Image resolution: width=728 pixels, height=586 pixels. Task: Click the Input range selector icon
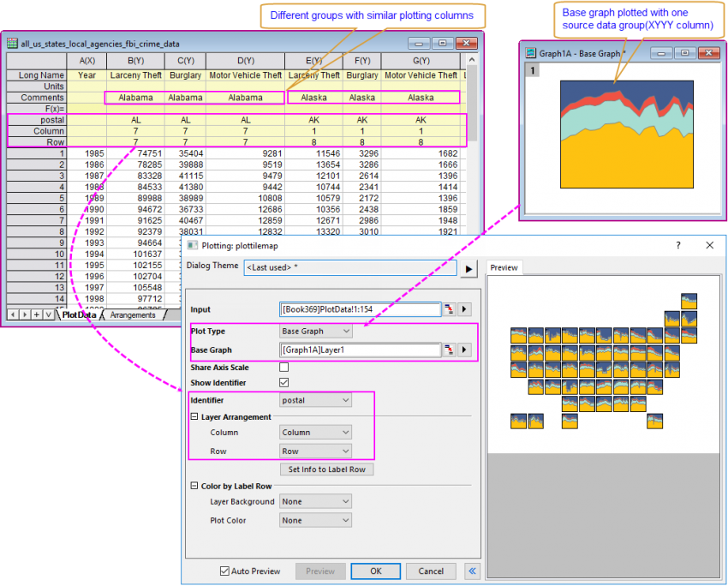coord(449,309)
